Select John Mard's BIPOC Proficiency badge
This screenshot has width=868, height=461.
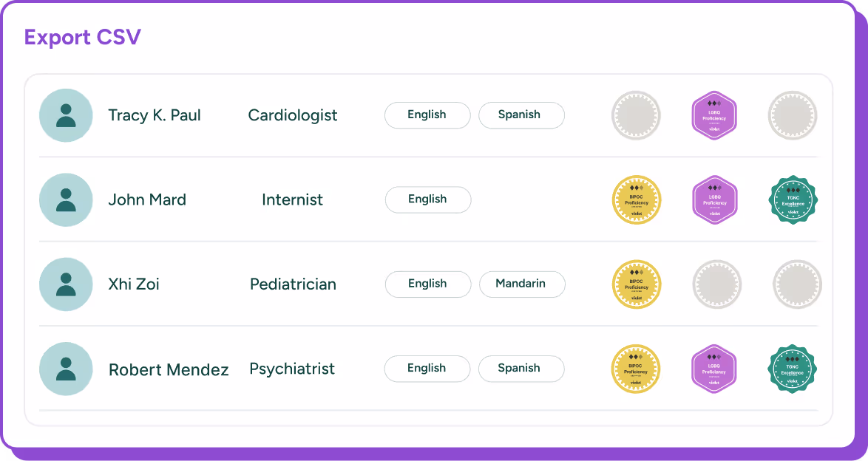(637, 199)
